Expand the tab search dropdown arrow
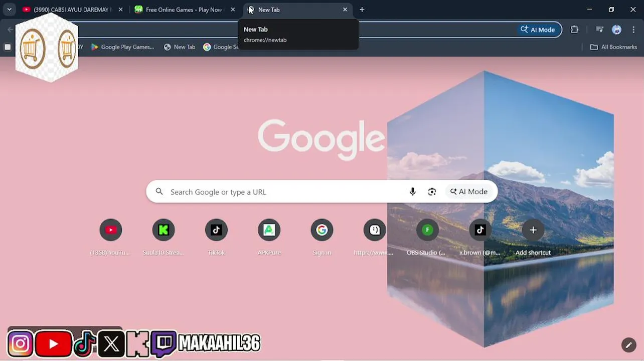Viewport: 644px width, 361px height. pos(9,10)
